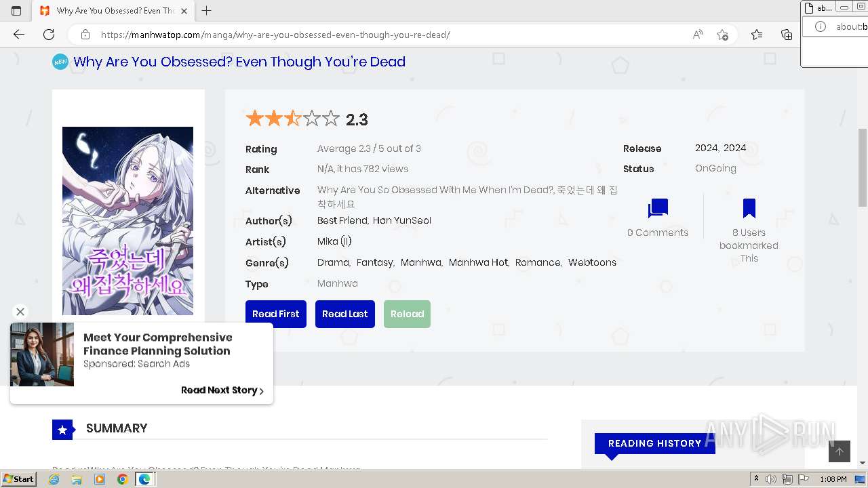The height and width of the screenshot is (488, 868).
Task: Open author link Han YunSeol
Action: pyautogui.click(x=402, y=220)
